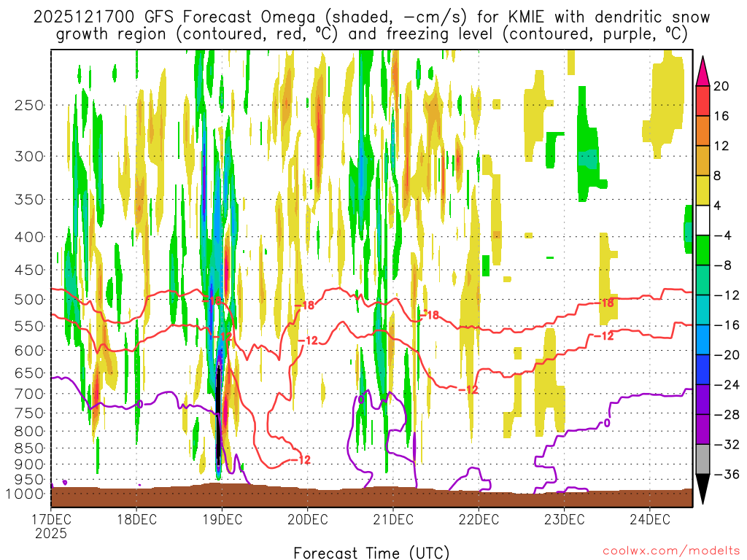
Task: Click the 500 pressure level label
Action: [29, 300]
